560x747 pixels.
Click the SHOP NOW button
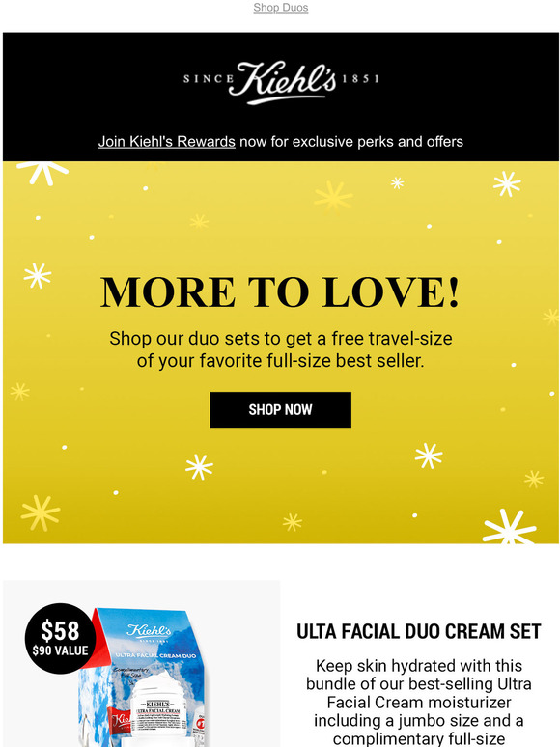pyautogui.click(x=281, y=410)
